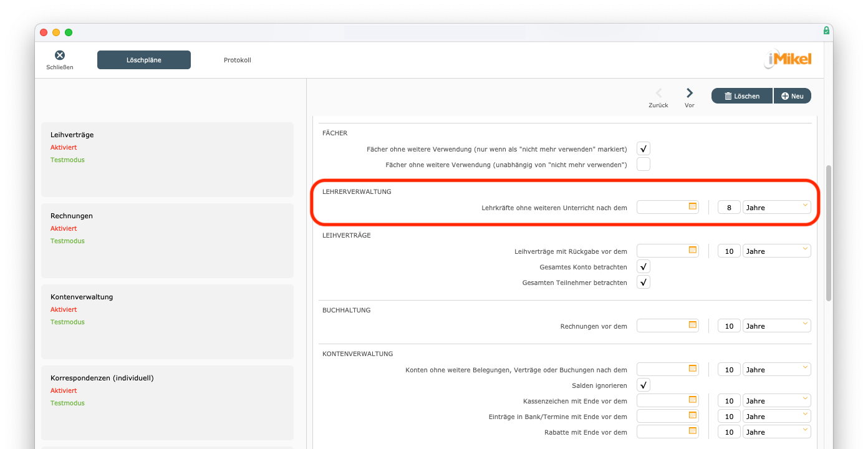
Task: Click the Schließen close icon
Action: (60, 56)
